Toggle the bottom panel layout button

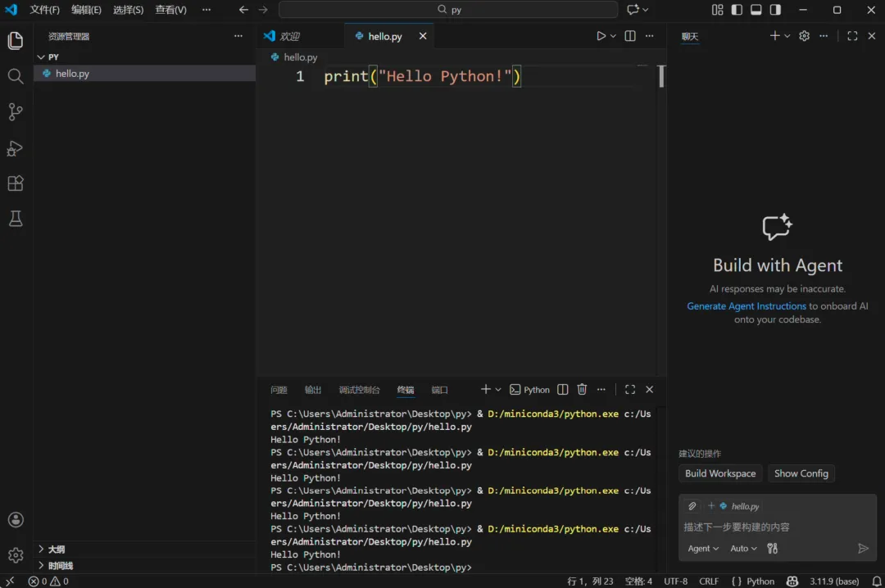point(756,10)
